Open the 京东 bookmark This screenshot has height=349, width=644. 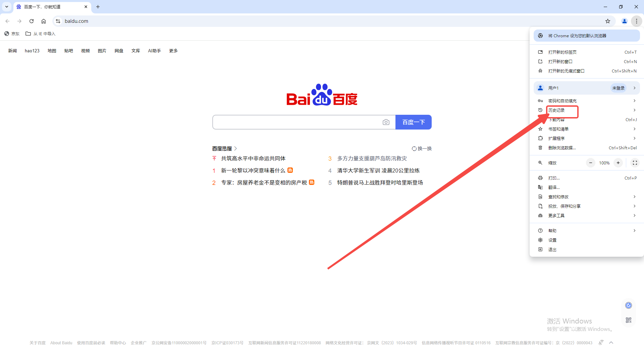(x=12, y=34)
